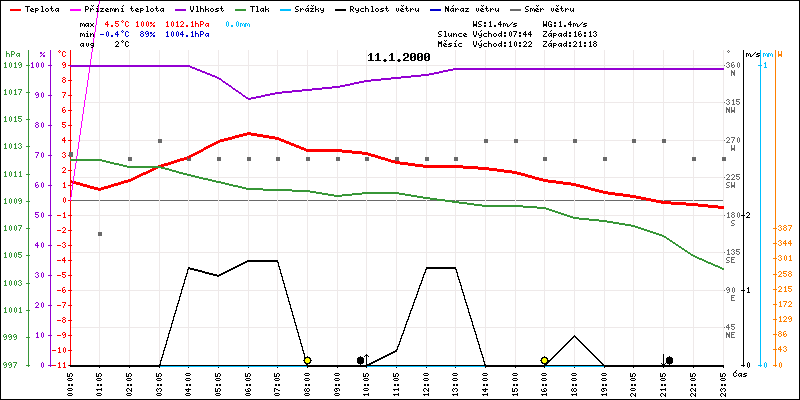This screenshot has height=400, width=800.
Task: Click the yellow sunrise marker at 08:00
Action: (x=307, y=360)
